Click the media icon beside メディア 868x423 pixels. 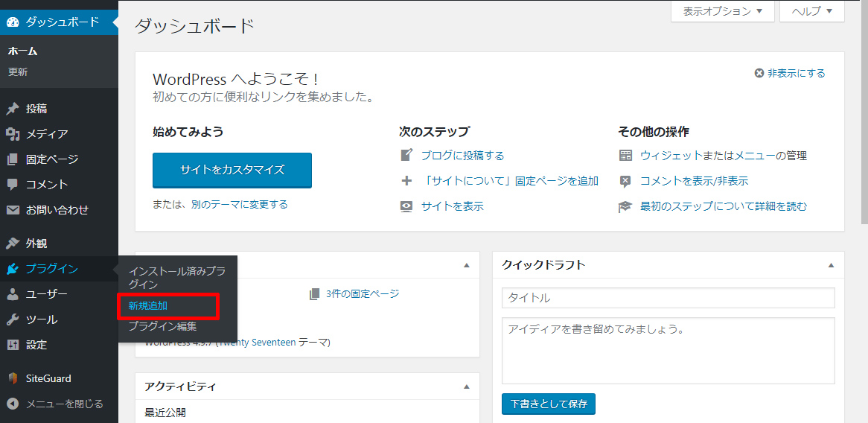point(13,134)
